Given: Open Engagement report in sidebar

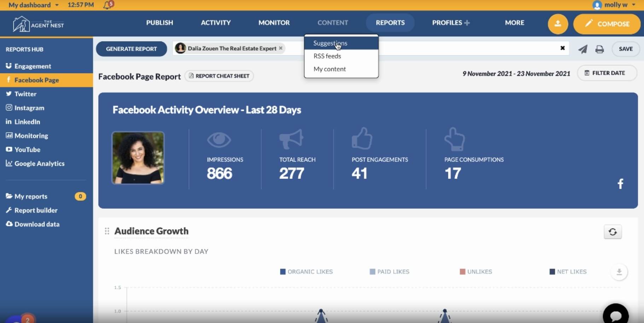Looking at the screenshot, I should click(x=46, y=66).
